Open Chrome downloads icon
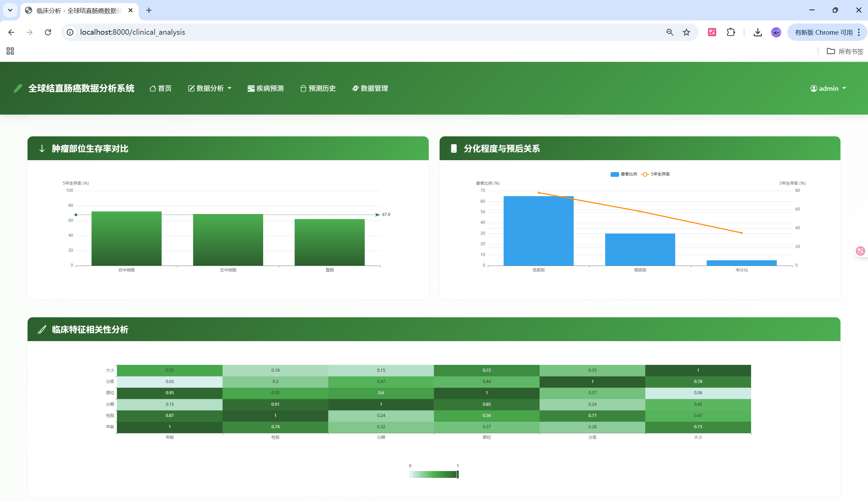The image size is (868, 502). (758, 32)
